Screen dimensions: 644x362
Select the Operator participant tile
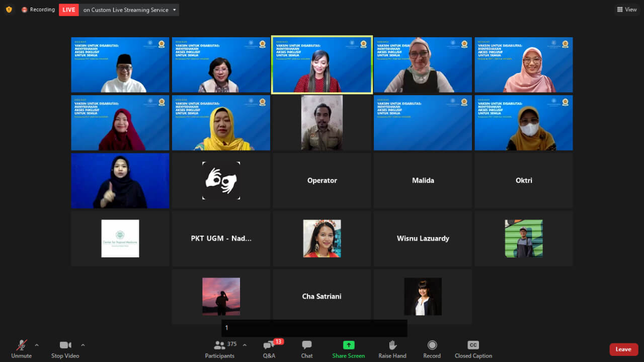click(x=322, y=181)
